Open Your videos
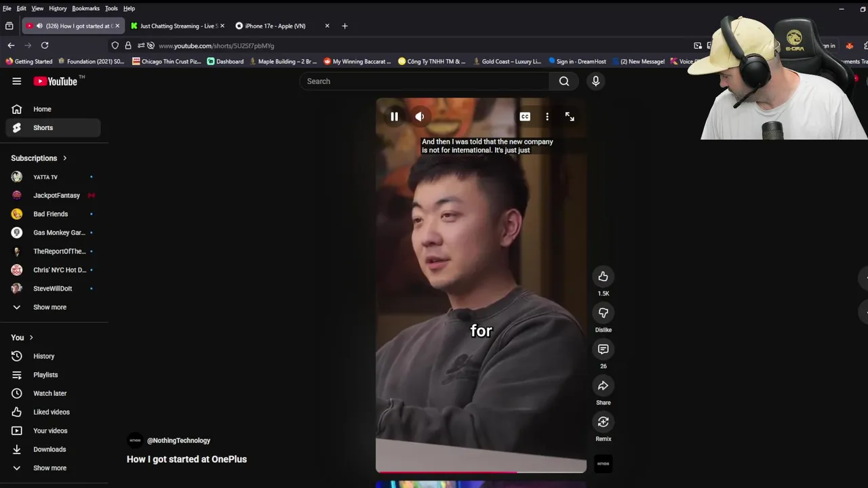Screen dimensions: 868x488 coord(53,430)
